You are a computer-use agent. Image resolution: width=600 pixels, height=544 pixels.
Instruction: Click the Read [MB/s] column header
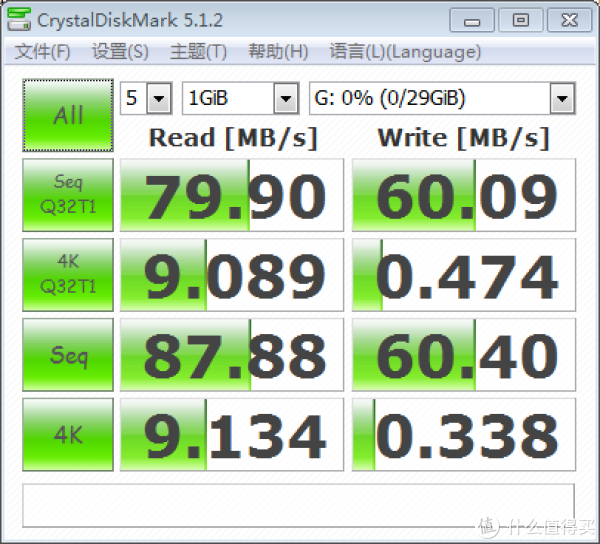pyautogui.click(x=233, y=138)
